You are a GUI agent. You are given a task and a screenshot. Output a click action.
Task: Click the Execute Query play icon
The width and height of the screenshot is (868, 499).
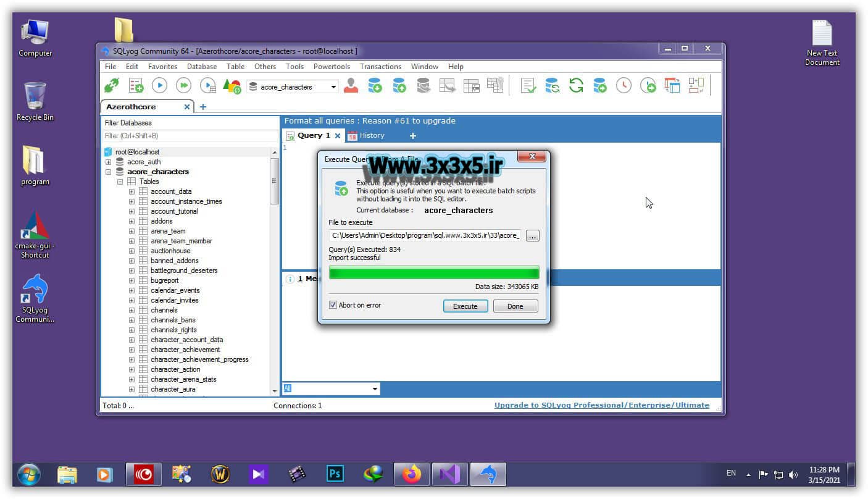(159, 86)
